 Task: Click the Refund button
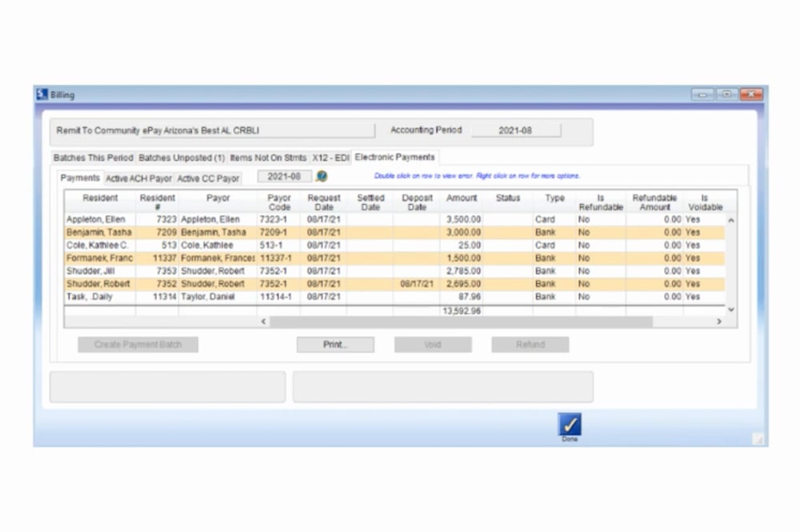coord(530,344)
